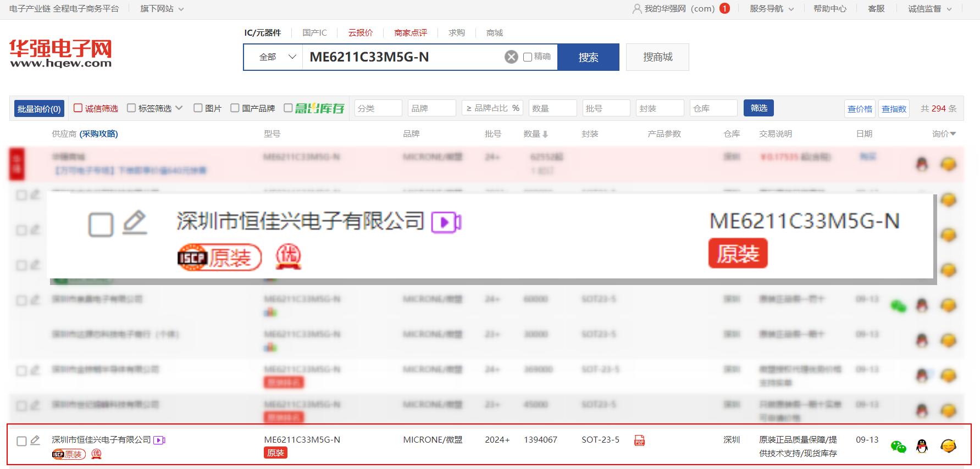Viewport: 980px width, 469px height.
Task: Open the 全部 category dropdown in search bar
Action: tap(277, 57)
